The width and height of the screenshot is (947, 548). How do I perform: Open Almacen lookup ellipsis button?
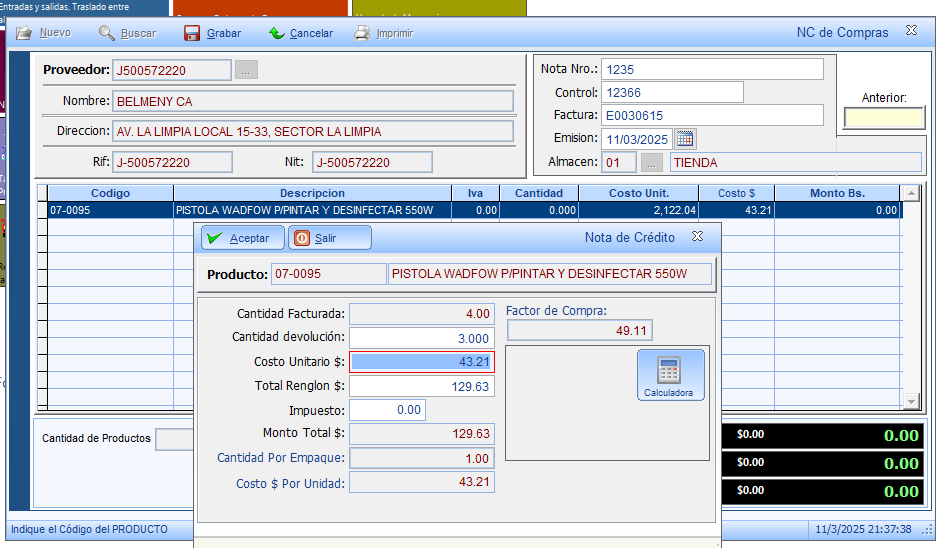pos(651,163)
